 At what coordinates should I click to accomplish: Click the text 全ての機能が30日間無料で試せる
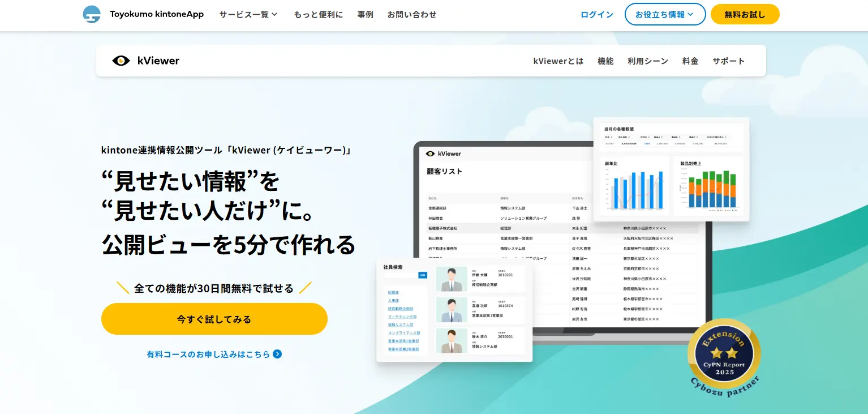(214, 288)
